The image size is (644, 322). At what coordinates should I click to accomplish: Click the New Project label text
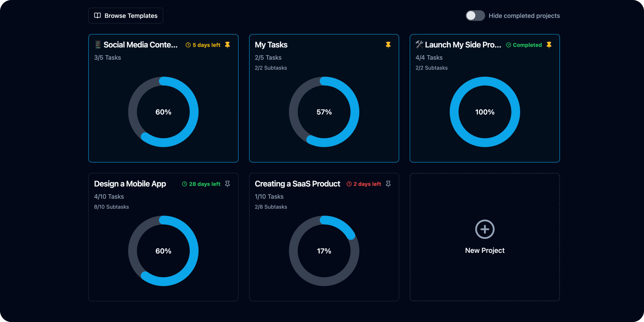484,250
